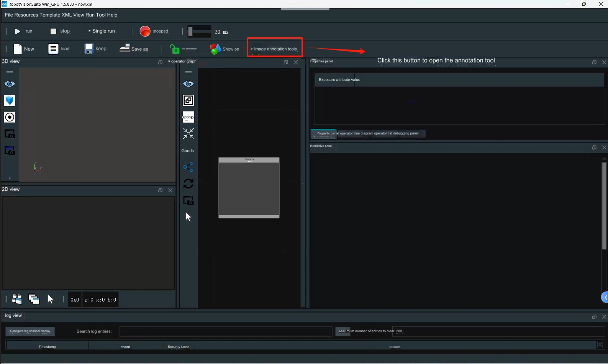608x364 pixels.
Task: Open the XML menu
Action: tap(67, 15)
